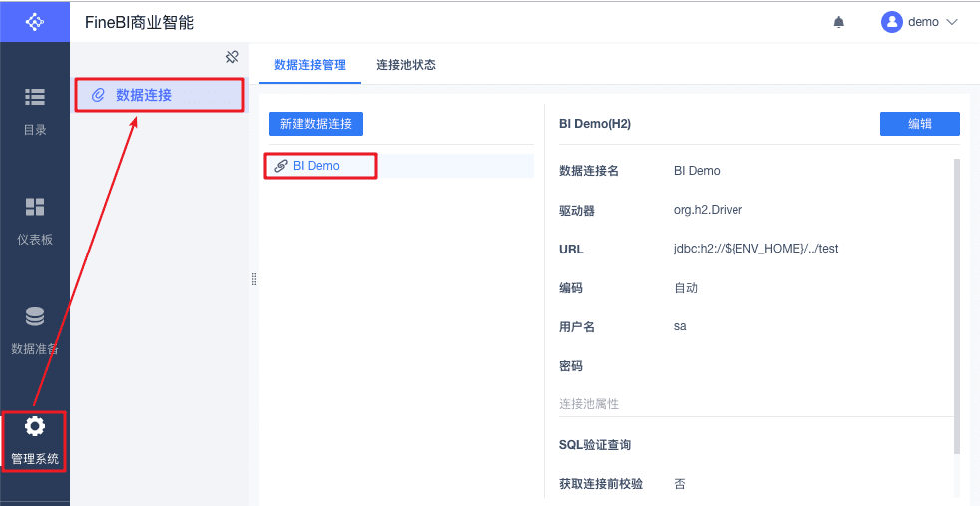The image size is (980, 506).
Task: Click the panel splitter drag handle
Action: (x=254, y=279)
